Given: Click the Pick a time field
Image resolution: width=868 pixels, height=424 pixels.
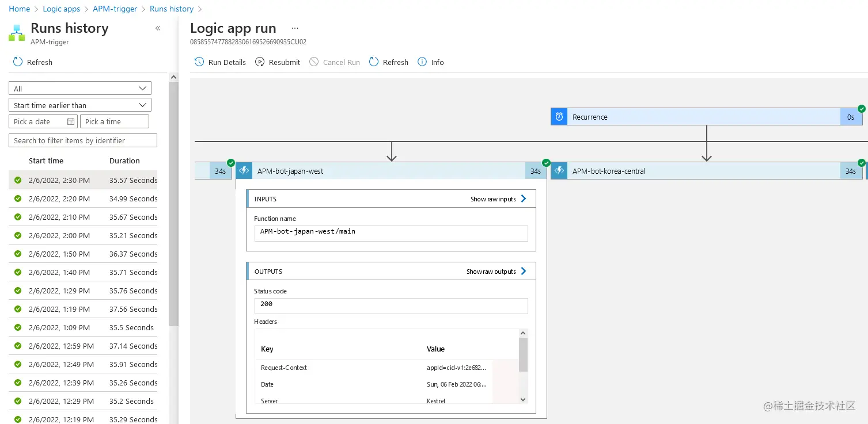Looking at the screenshot, I should click(114, 121).
